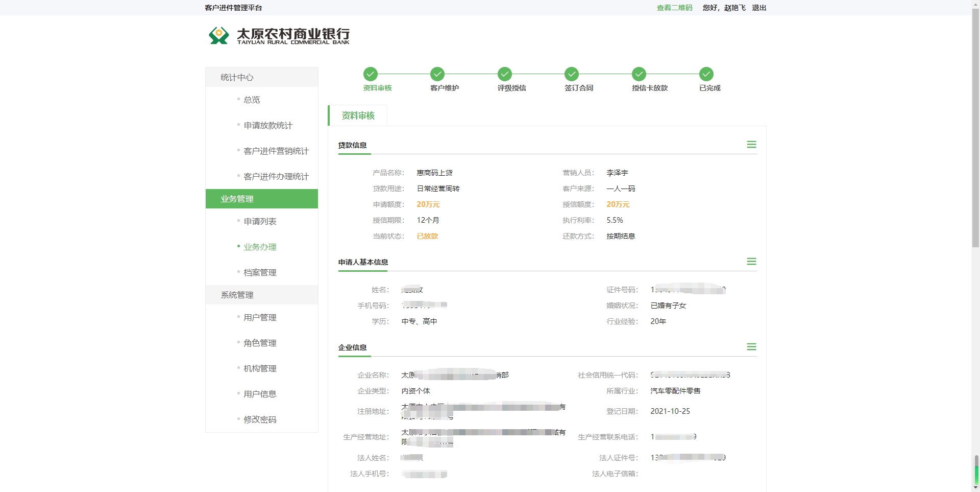The image size is (980, 492).
Task: Open 修改密码 in the sidebar
Action: tap(260, 419)
